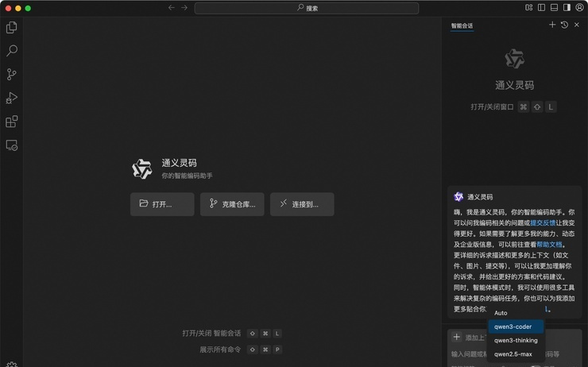The width and height of the screenshot is (588, 367).
Task: Open the Run and Debug view
Action: tap(12, 98)
